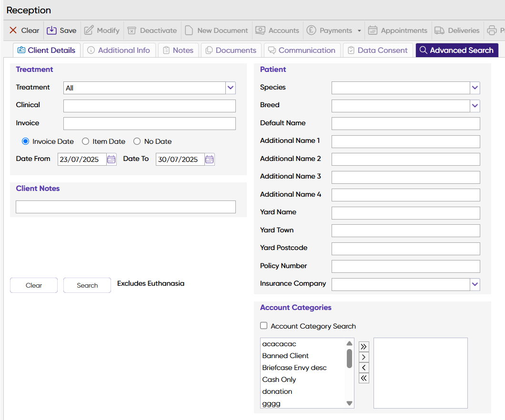The image size is (505, 420).
Task: Open Deliveries truck icon in toolbar
Action: click(x=440, y=30)
